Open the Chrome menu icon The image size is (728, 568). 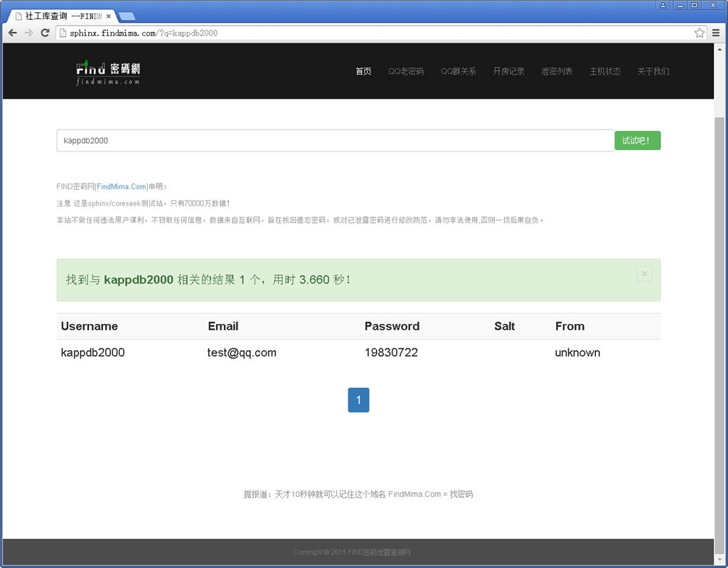[x=716, y=33]
